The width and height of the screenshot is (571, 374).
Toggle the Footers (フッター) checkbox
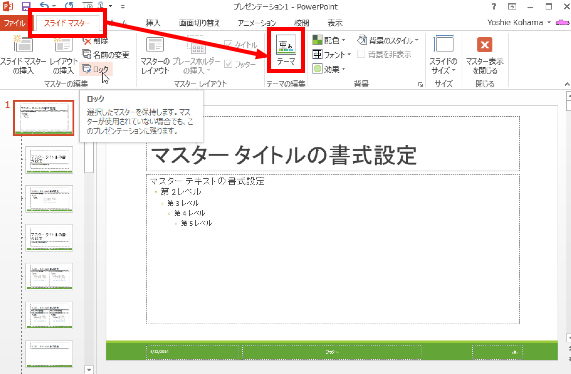point(228,64)
